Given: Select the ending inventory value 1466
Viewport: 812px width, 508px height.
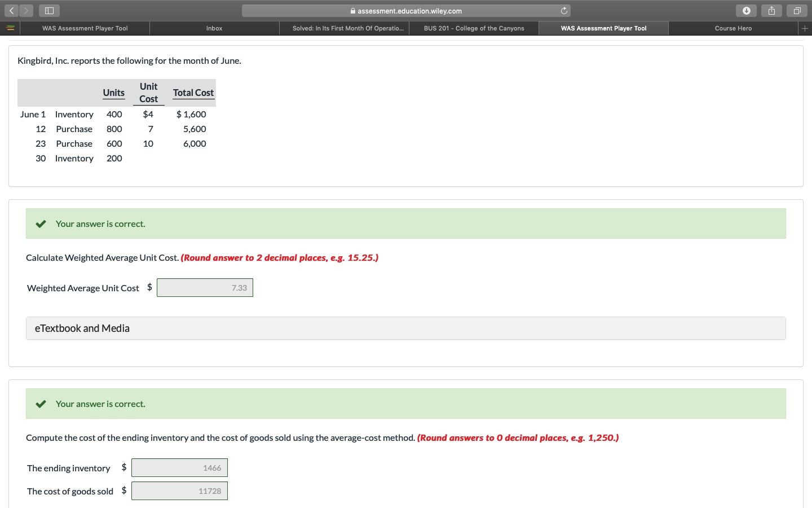Looking at the screenshot, I should (x=179, y=467).
